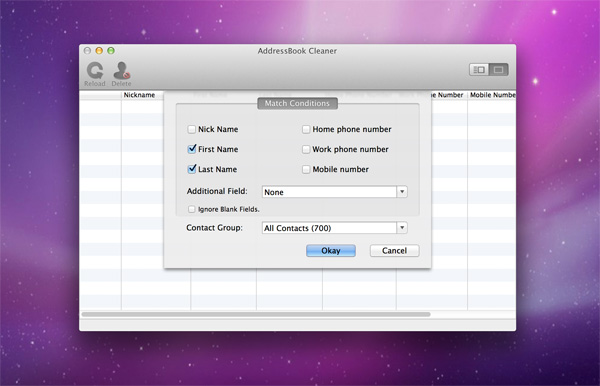Toggle the Ignore Blank Fields checkbox
This screenshot has width=600, height=386.
(191, 209)
